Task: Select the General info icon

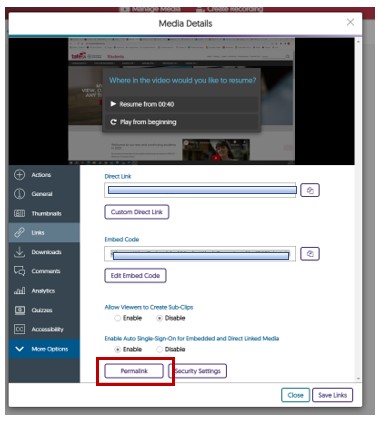Action: tap(19, 194)
